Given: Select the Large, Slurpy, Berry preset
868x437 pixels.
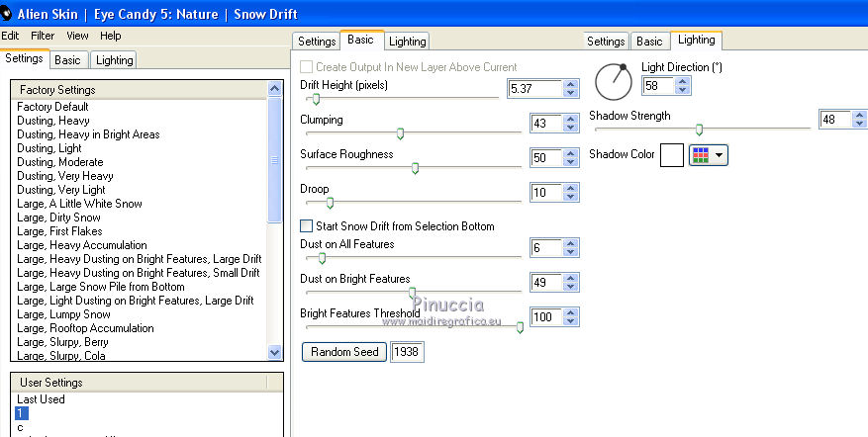Looking at the screenshot, I should click(x=62, y=342).
